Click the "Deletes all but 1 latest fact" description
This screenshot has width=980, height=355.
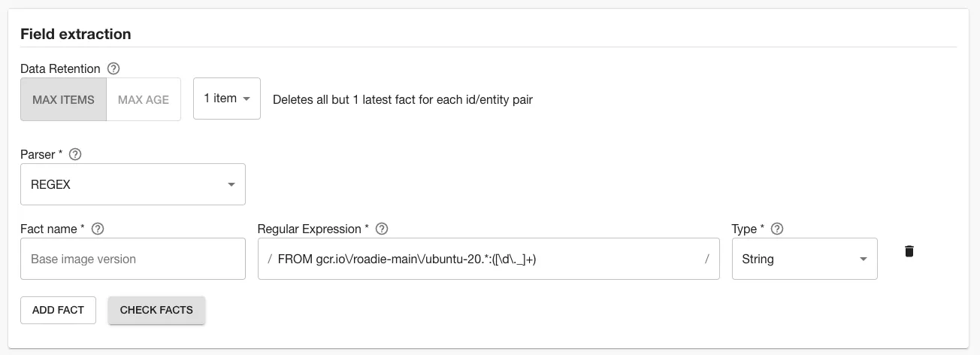[402, 99]
